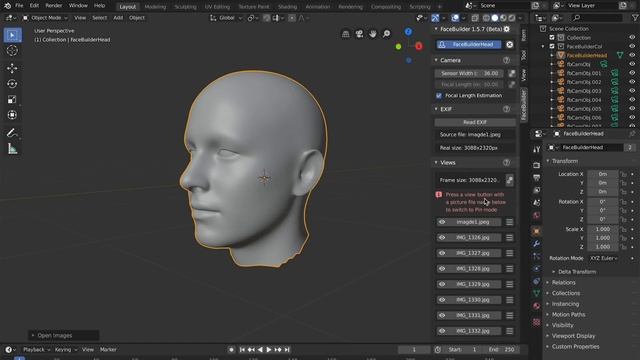Viewport: 640px width, 360px height.
Task: Enable Focal Length Estimation checkbox
Action: (x=439, y=96)
